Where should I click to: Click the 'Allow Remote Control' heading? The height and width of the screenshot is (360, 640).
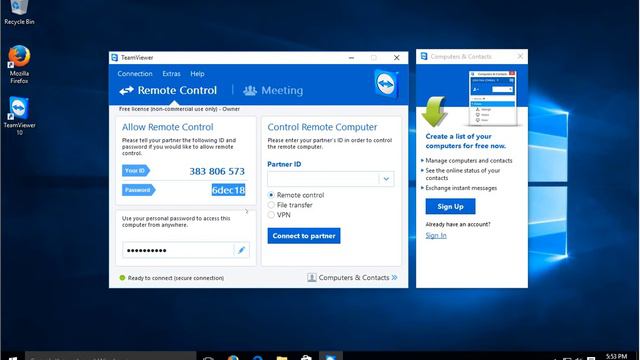pos(168,127)
